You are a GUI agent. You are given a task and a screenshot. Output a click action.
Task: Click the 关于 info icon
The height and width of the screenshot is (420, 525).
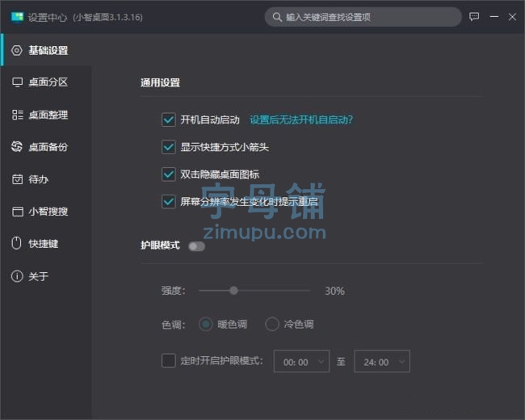tap(17, 276)
